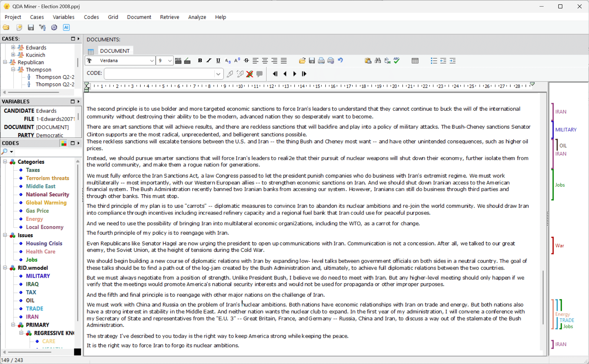Open the font name dropdown showing Verdana
The image size is (589, 364).
coord(152,61)
